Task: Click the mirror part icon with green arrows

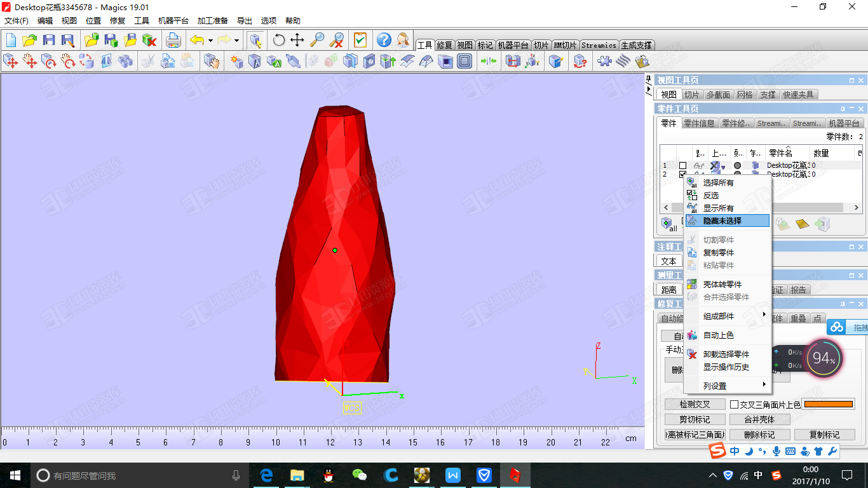Action: point(489,61)
